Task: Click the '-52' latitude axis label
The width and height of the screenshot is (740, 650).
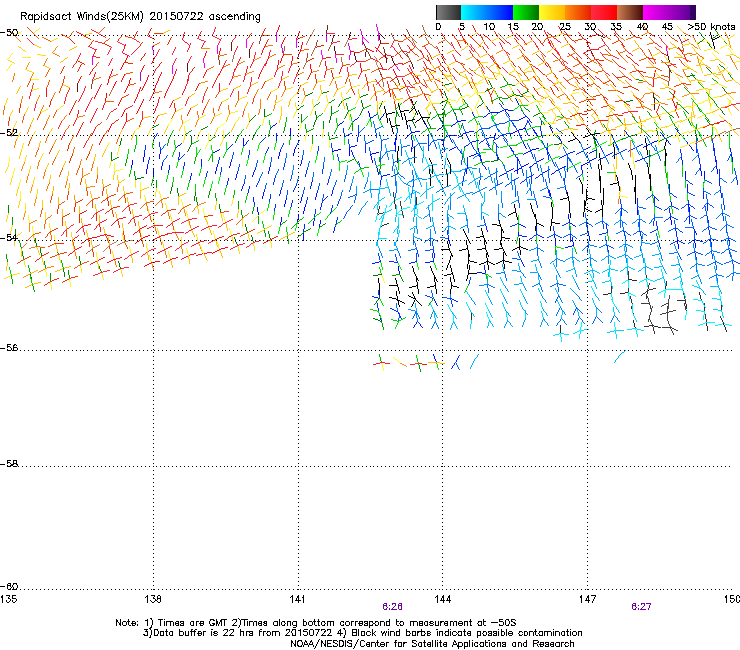Action: (9, 133)
